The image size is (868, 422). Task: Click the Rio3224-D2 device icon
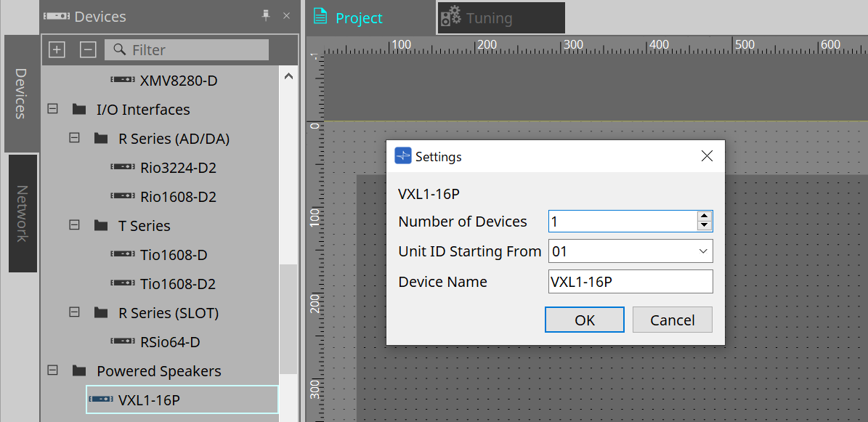(x=121, y=167)
